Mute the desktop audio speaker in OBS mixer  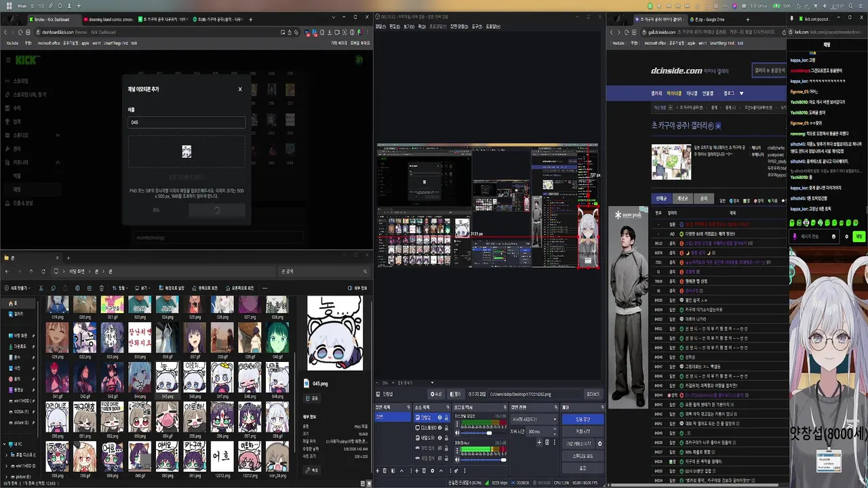[x=457, y=433]
